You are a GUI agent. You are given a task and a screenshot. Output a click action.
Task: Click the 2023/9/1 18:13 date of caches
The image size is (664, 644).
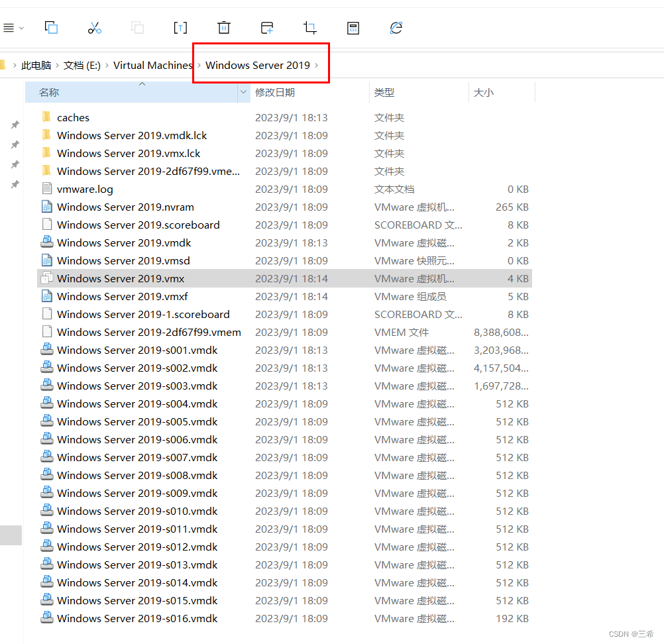coord(292,117)
